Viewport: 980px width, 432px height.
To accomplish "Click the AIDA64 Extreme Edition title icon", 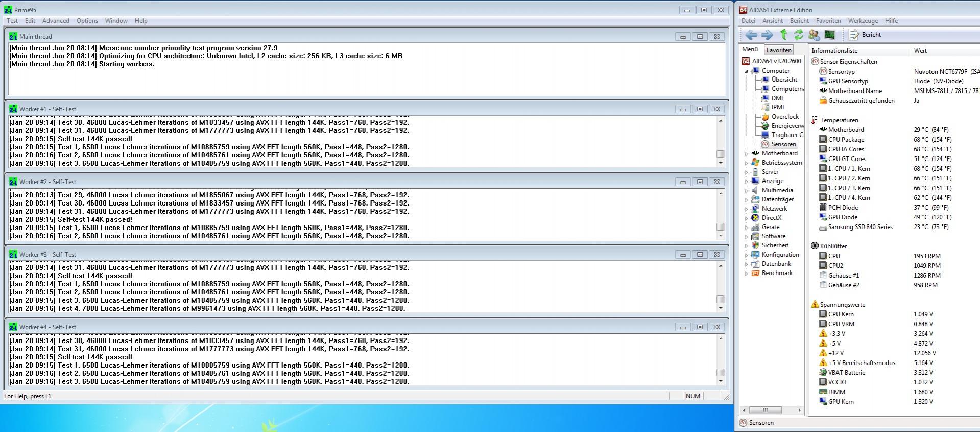I will click(743, 10).
